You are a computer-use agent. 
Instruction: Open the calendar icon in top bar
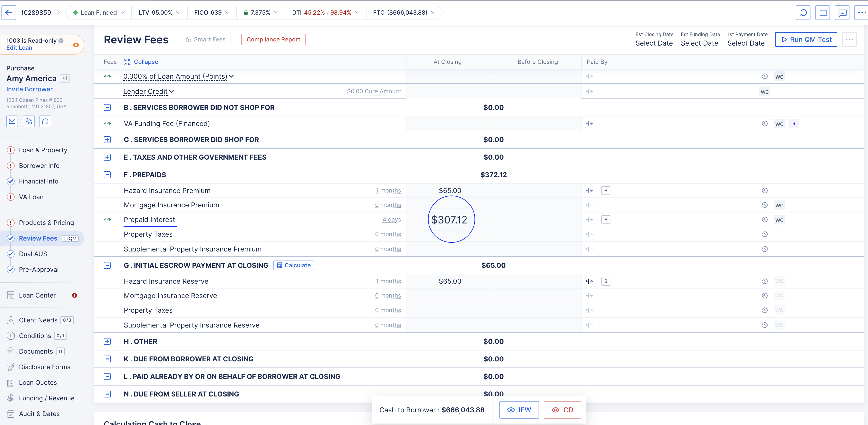(x=822, y=13)
